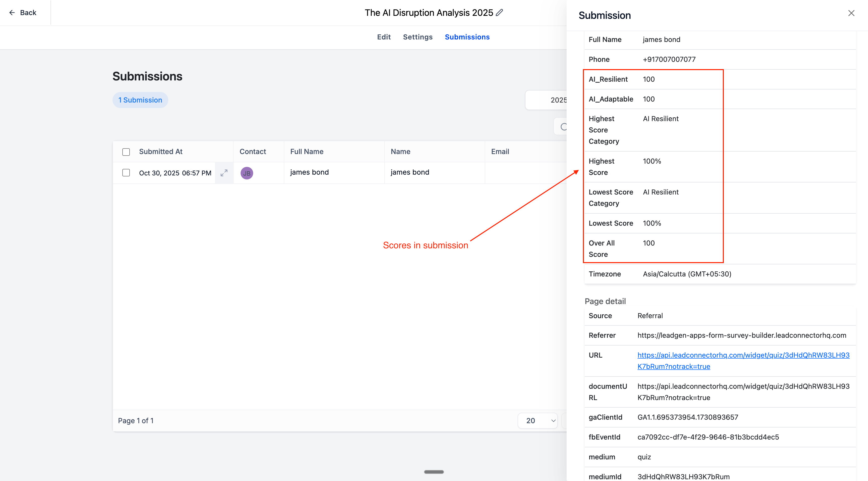This screenshot has height=481, width=868.
Task: Select all submissions with the header checkbox
Action: 126,152
